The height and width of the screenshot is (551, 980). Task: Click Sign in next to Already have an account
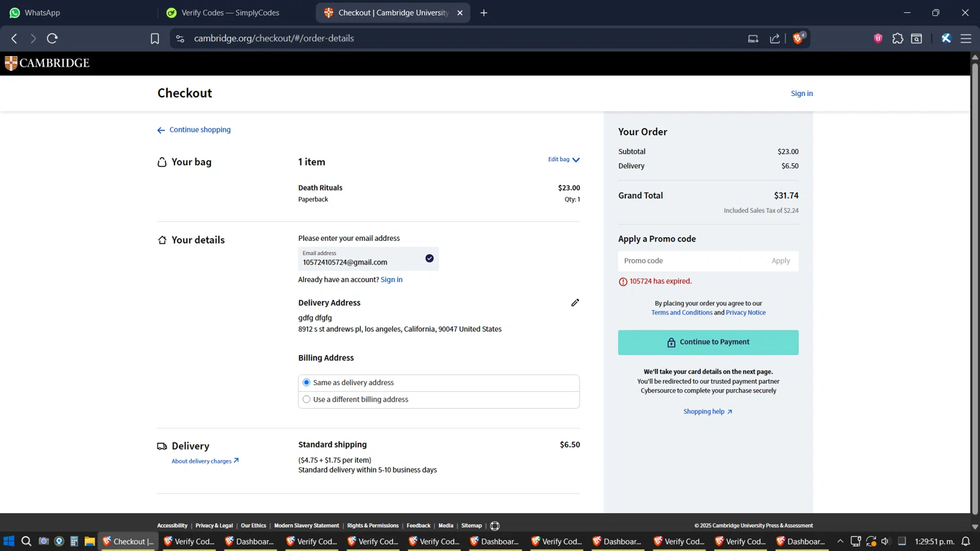coord(391,279)
